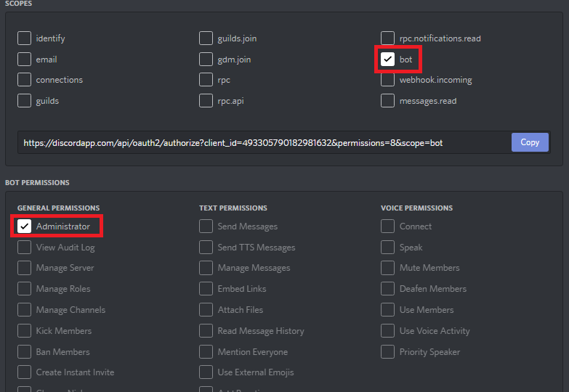Enable Use External Emojis permission
The image size is (569, 392).
coord(206,372)
